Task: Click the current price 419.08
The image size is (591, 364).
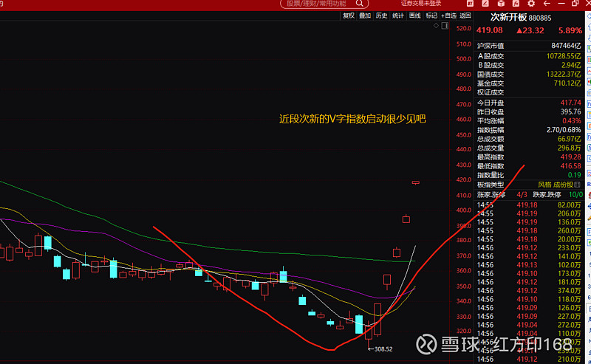Action: [x=490, y=30]
